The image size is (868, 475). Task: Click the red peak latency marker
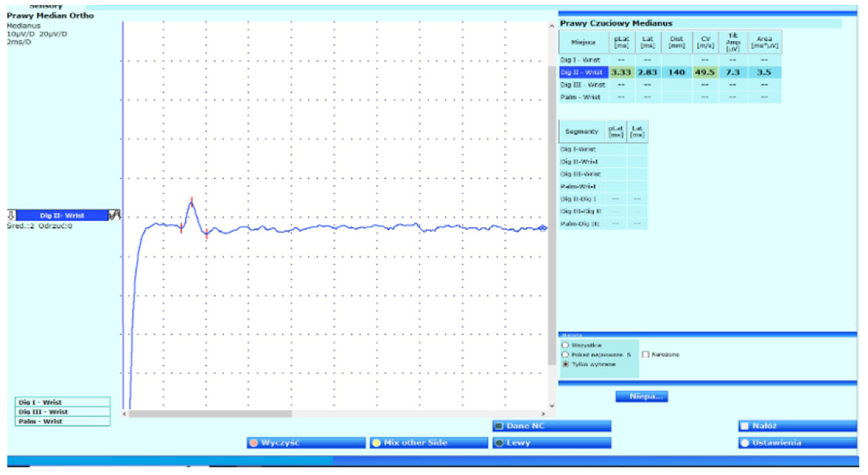pos(192,202)
